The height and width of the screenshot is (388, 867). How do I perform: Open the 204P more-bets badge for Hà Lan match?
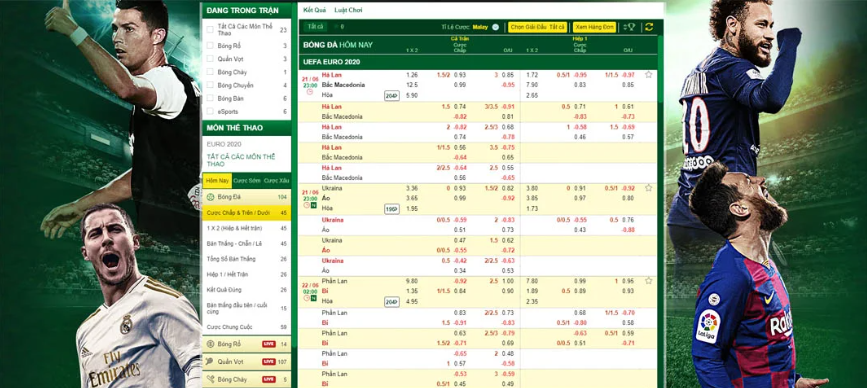tap(391, 96)
